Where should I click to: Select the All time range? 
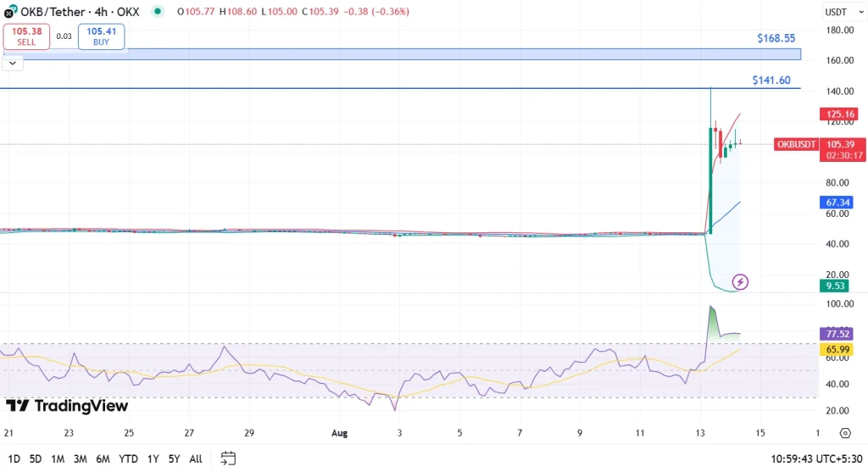tap(196, 458)
